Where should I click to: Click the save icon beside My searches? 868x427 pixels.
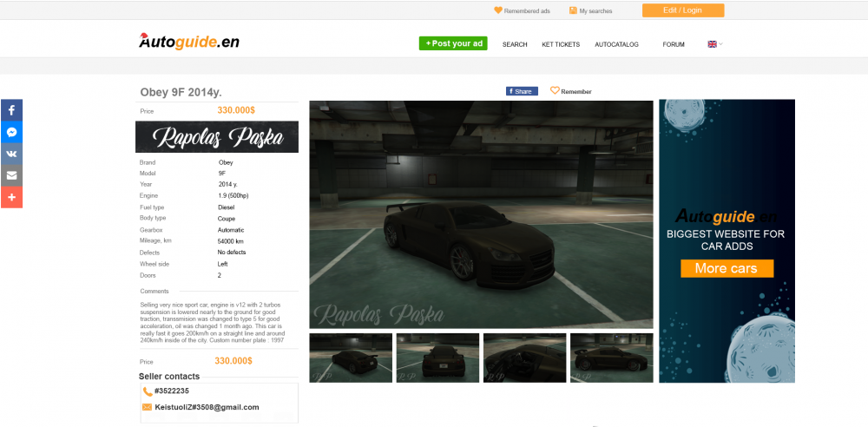click(x=573, y=10)
